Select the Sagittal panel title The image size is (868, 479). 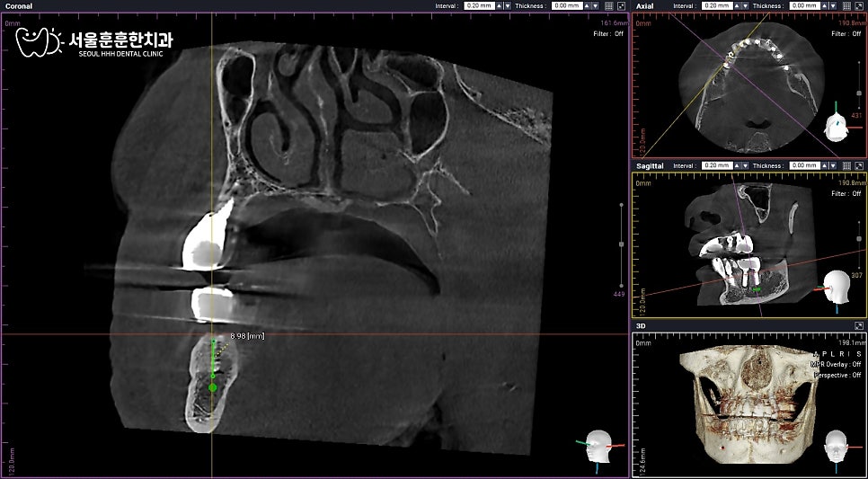[650, 165]
